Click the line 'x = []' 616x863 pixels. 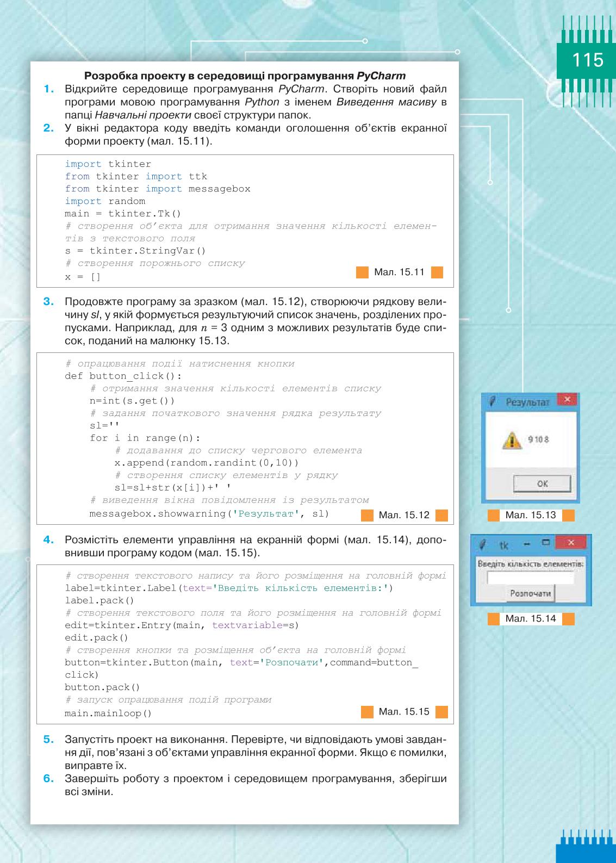[83, 277]
